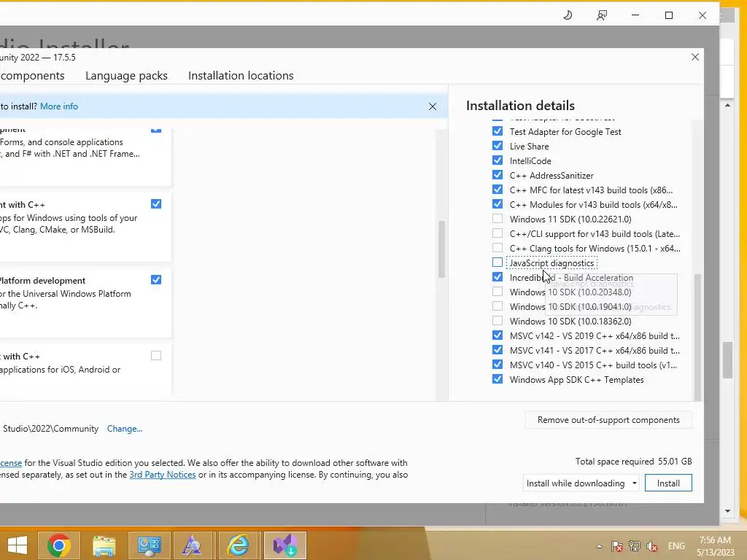The height and width of the screenshot is (560, 747).
Task: Uncheck MSVC v140 - VS 2015 build tools
Action: pos(498,365)
